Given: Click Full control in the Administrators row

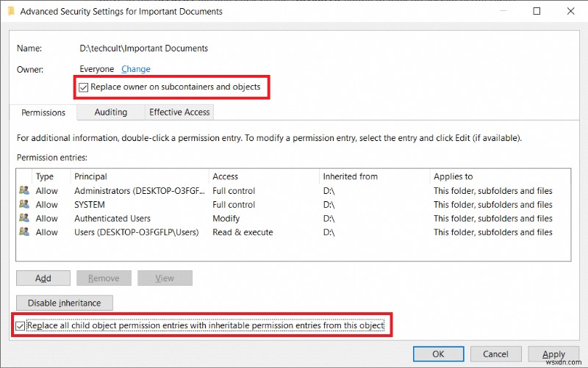Looking at the screenshot, I should point(234,191).
